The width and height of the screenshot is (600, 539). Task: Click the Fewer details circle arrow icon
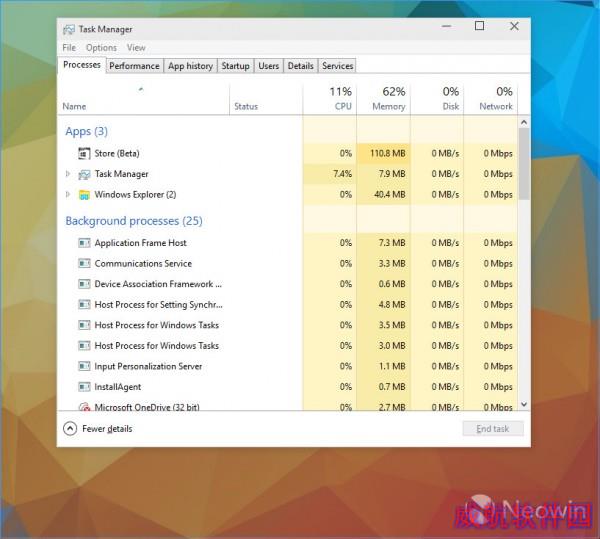click(x=70, y=428)
